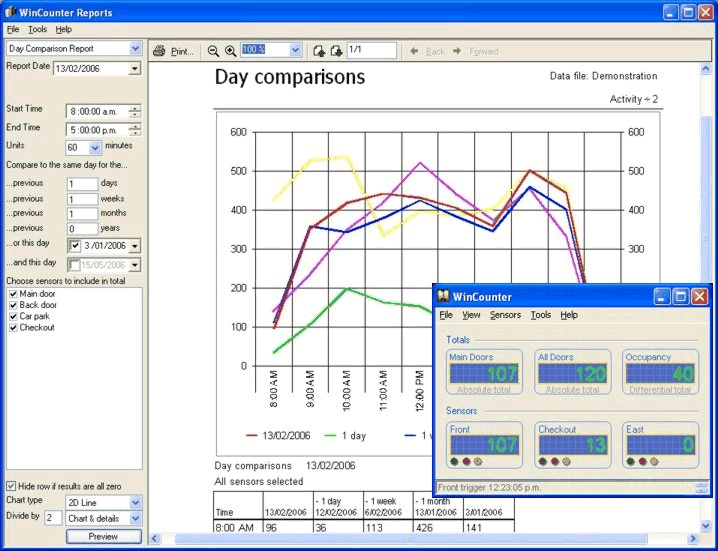Open Tools menu in WinCounter Reports
The image size is (718, 551).
point(38,29)
